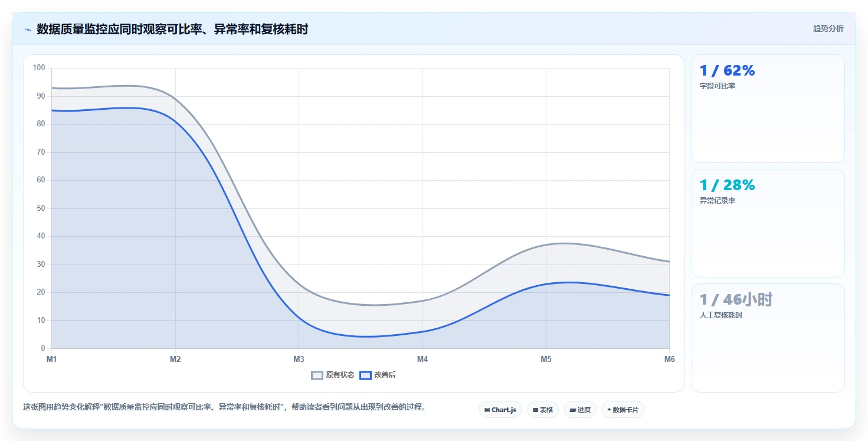Open the 异常记录率 metric card
Viewport: 868px width, 441px height.
[768, 223]
